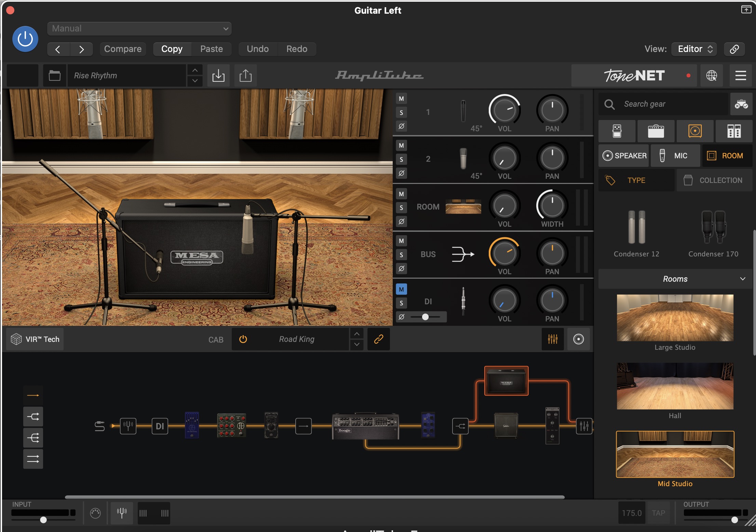Click the Copy button
The image size is (756, 532).
[x=172, y=49]
